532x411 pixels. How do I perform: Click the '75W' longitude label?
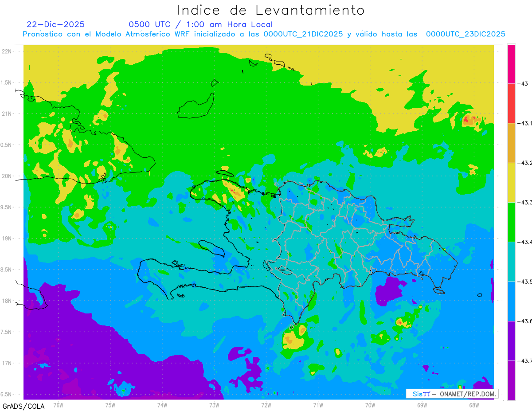pyautogui.click(x=110, y=405)
